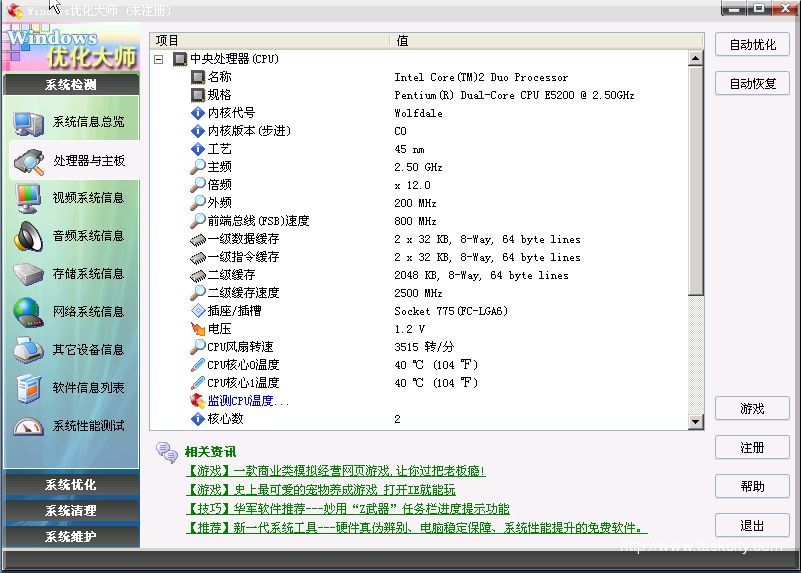The width and height of the screenshot is (801, 573).
Task: Click the 注册 register button
Action: coord(752,448)
